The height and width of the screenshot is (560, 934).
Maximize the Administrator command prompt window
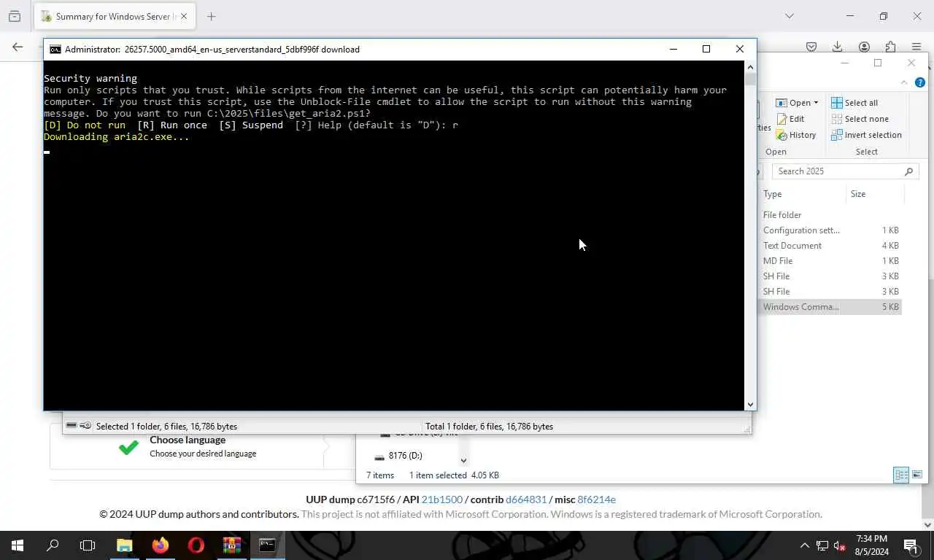pos(706,49)
